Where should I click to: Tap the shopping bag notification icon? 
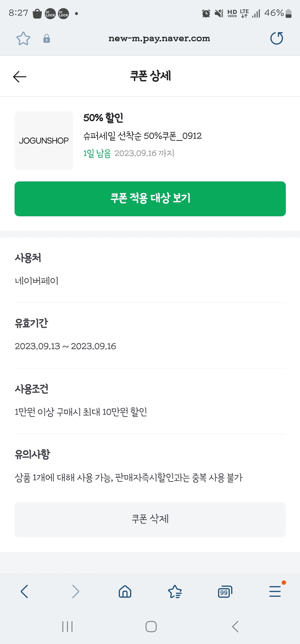click(x=37, y=14)
